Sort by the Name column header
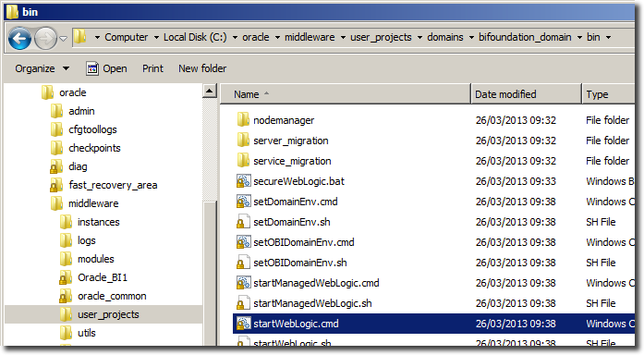 345,94
